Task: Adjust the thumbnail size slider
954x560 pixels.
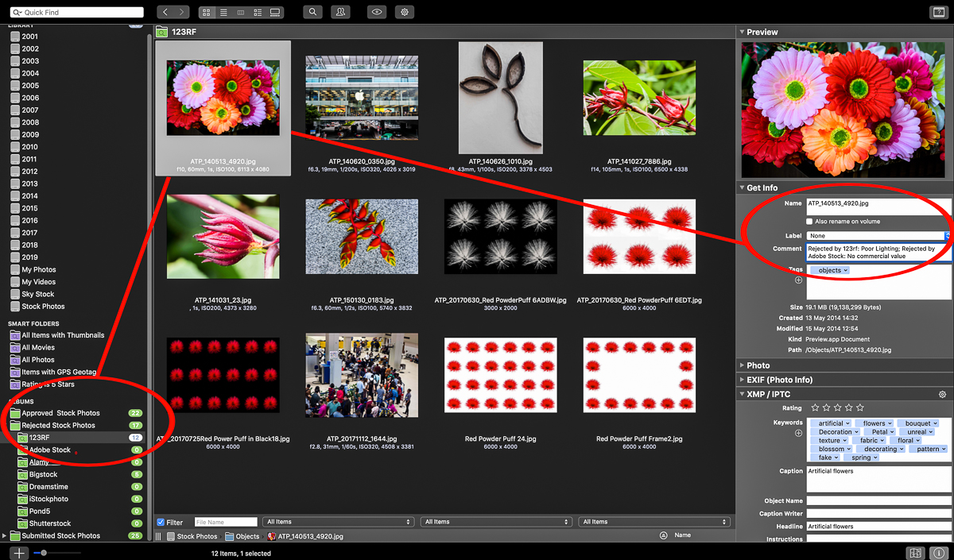Action: coord(44,553)
